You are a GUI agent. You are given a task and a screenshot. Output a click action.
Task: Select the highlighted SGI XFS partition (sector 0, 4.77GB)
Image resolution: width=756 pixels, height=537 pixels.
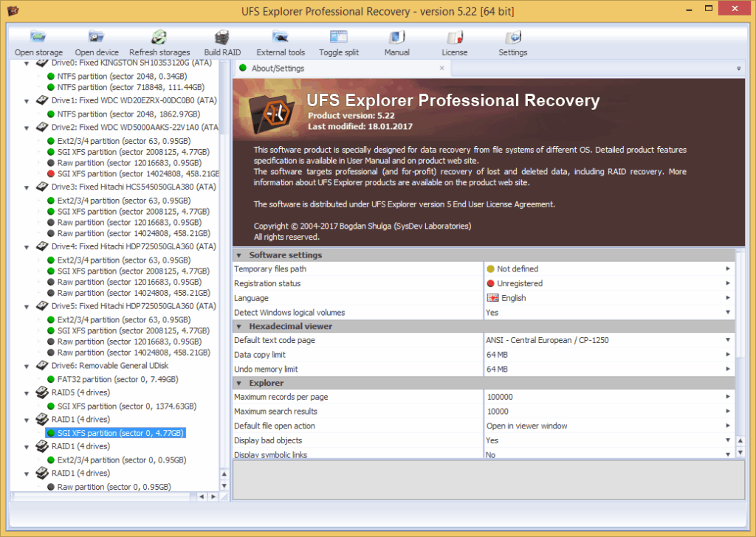[x=116, y=433]
